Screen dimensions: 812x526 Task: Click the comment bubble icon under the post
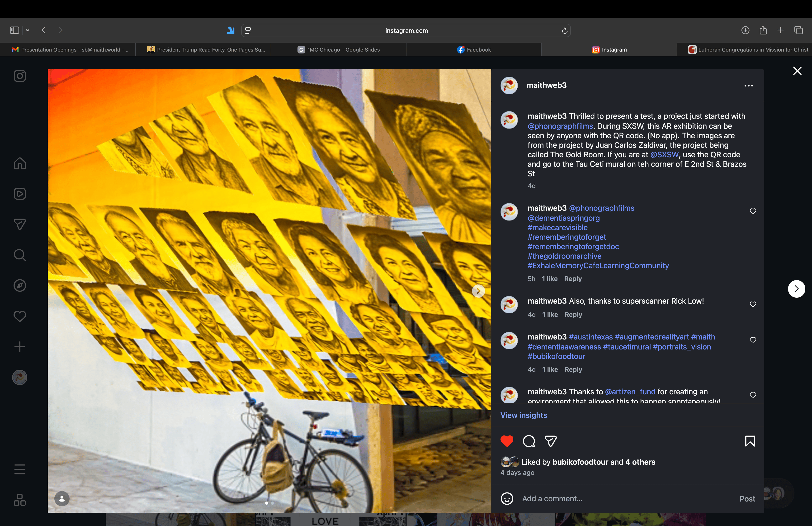(529, 441)
